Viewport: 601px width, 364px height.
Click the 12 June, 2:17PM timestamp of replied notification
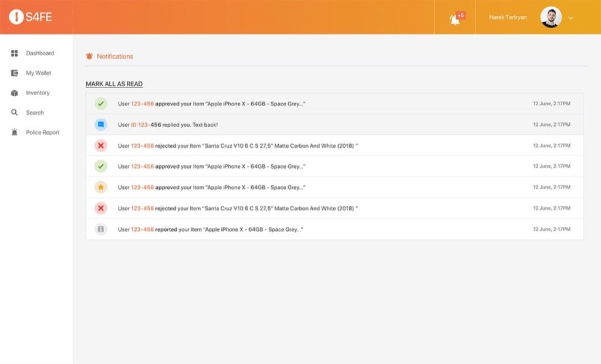pos(552,124)
